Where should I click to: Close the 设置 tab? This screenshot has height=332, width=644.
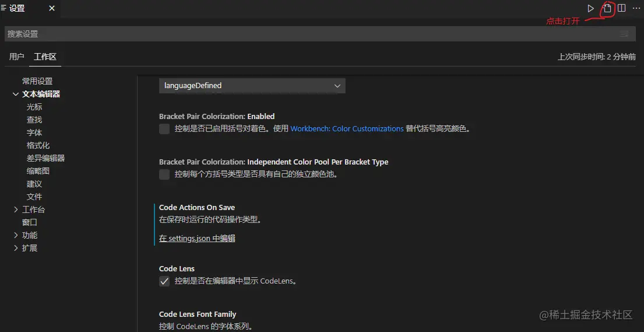click(52, 8)
